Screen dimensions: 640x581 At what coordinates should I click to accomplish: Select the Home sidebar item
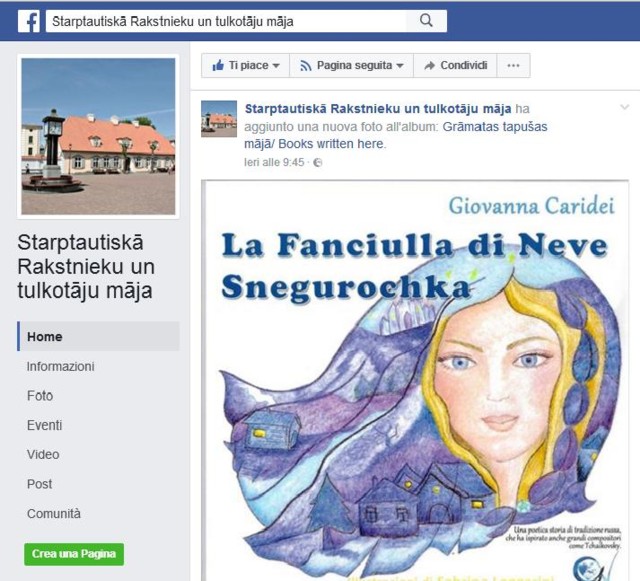[98, 336]
